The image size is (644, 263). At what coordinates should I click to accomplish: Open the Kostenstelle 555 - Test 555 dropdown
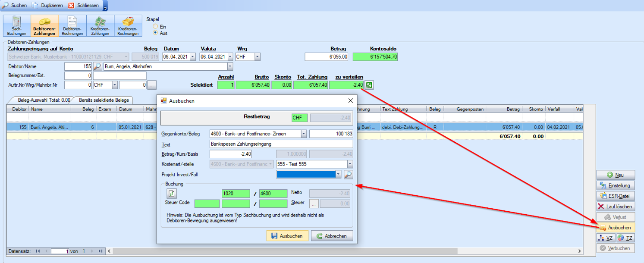point(349,164)
